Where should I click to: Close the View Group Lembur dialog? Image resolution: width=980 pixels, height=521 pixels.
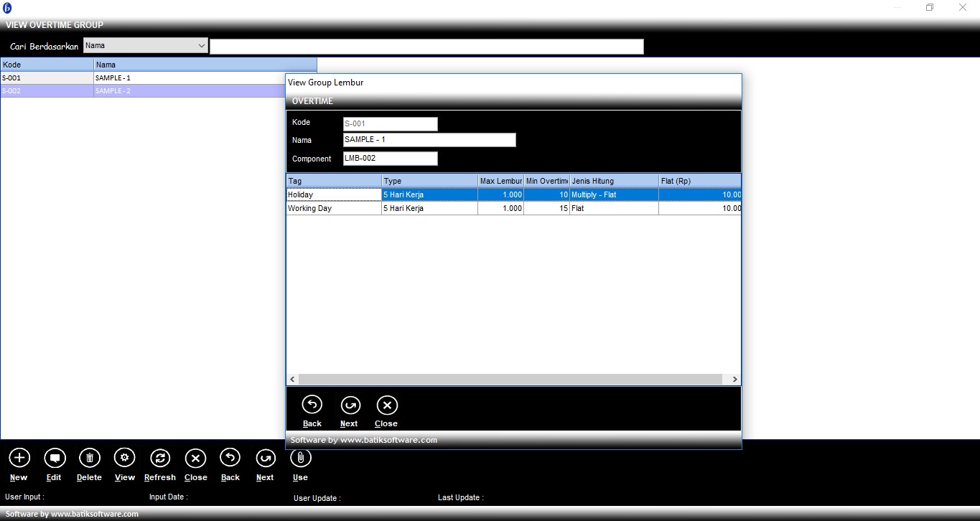point(386,405)
